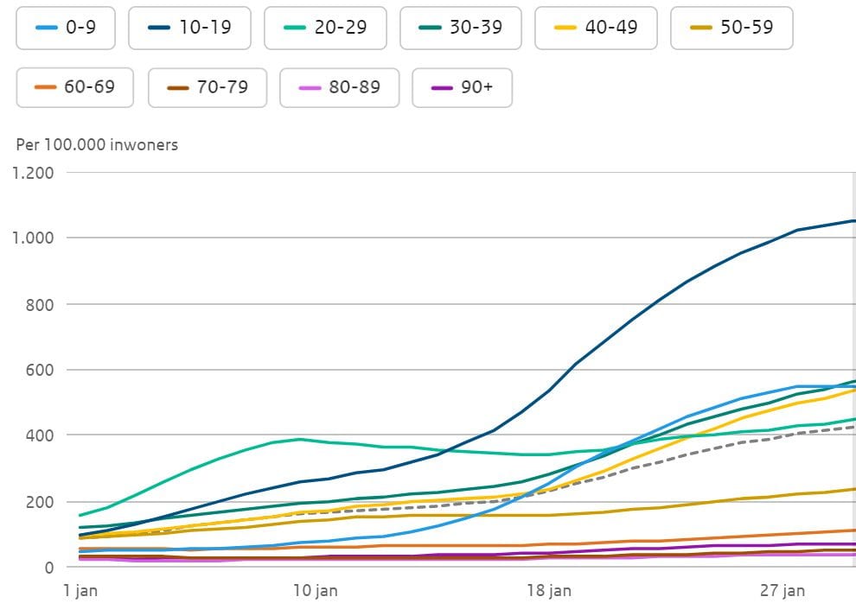Screen dimensions: 856x616
Task: Toggle the 60-69 age group
Action: coord(74,87)
